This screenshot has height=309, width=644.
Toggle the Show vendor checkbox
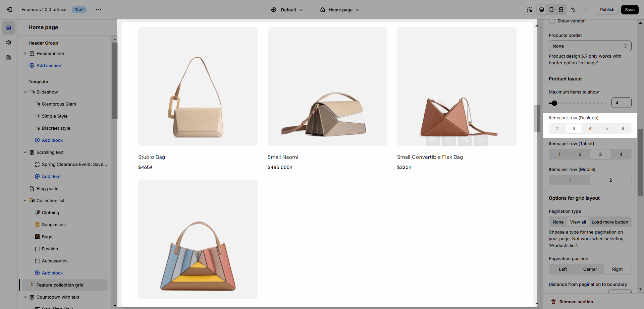[552, 21]
